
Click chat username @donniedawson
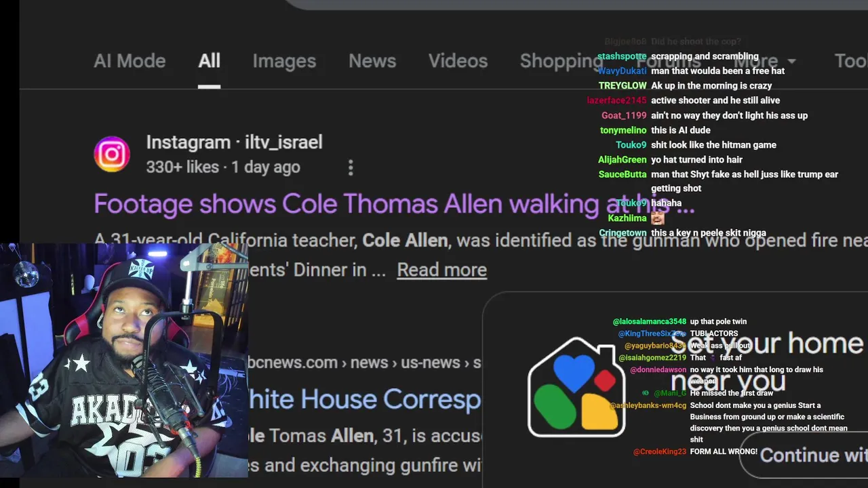658,369
